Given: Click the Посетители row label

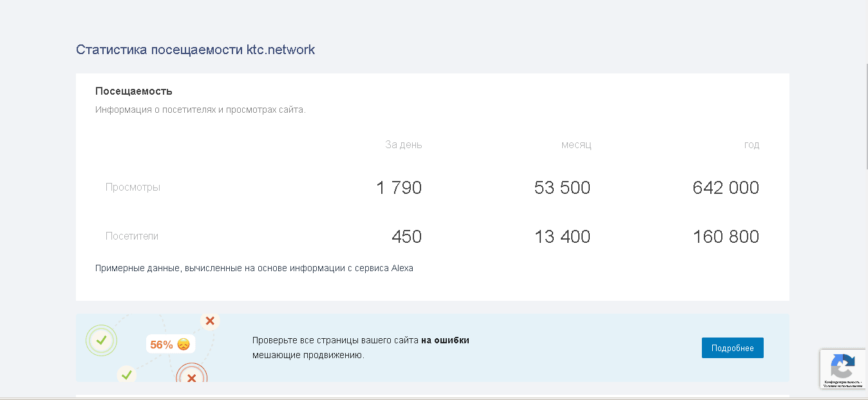Looking at the screenshot, I should [x=131, y=236].
